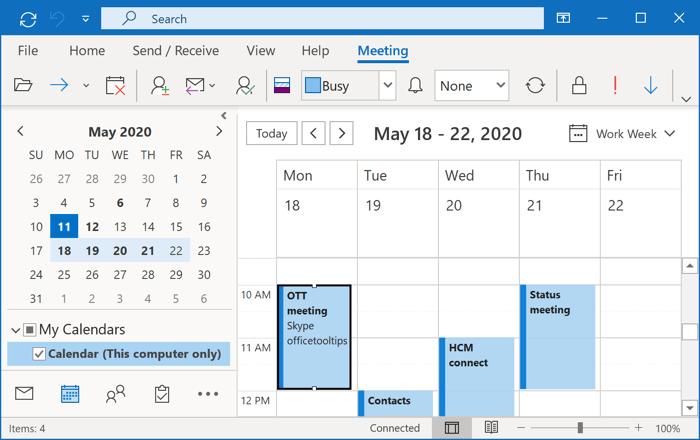Click the Ribbon Display Options icon

(x=563, y=18)
